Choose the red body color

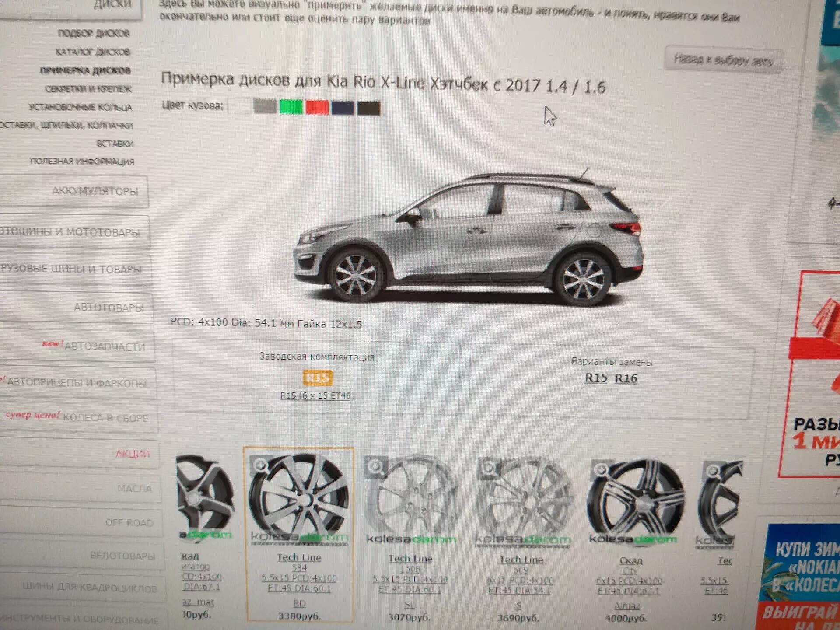[317, 107]
